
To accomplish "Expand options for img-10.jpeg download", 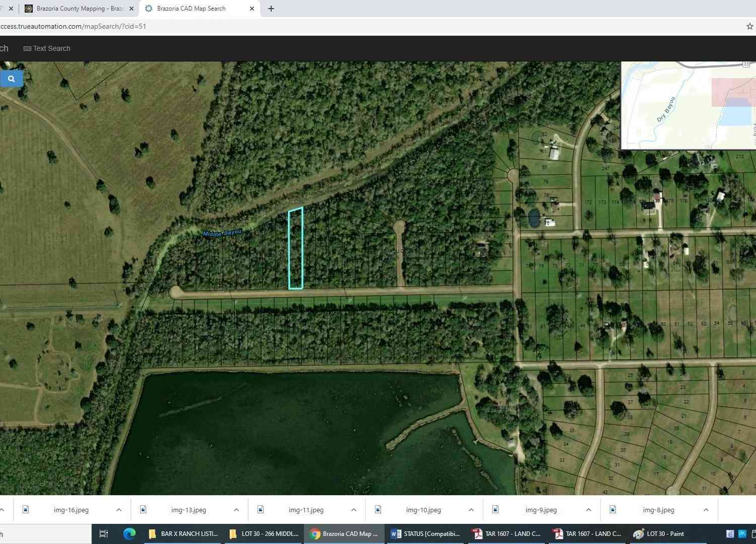I will pyautogui.click(x=471, y=510).
